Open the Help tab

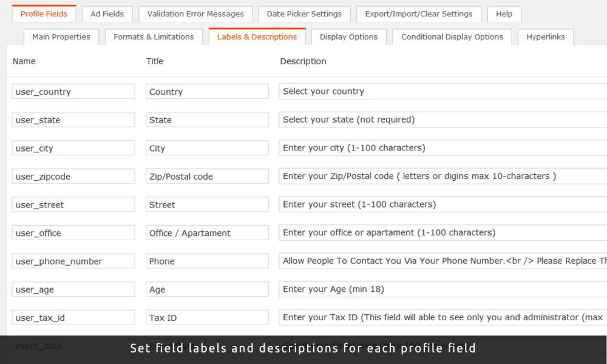pos(504,13)
